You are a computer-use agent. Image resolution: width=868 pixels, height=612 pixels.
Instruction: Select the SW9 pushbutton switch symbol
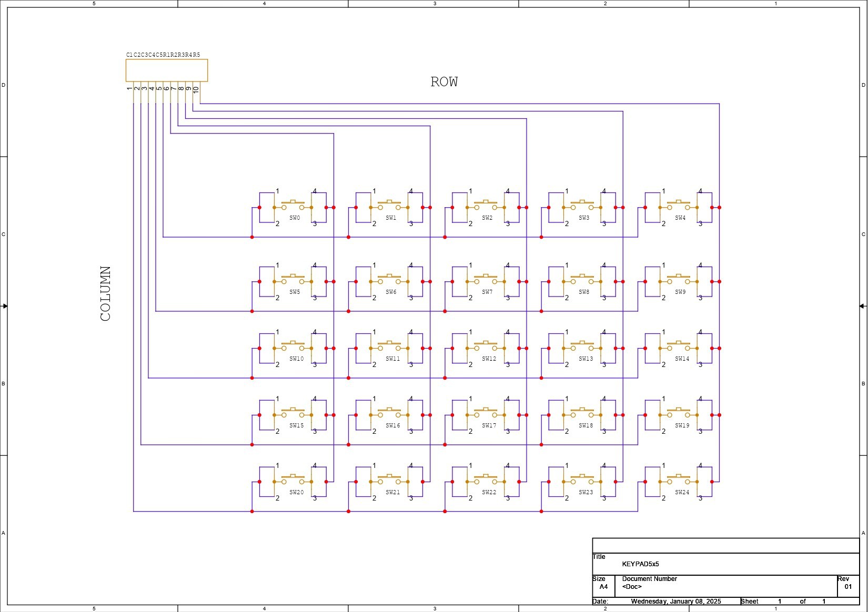679,282
